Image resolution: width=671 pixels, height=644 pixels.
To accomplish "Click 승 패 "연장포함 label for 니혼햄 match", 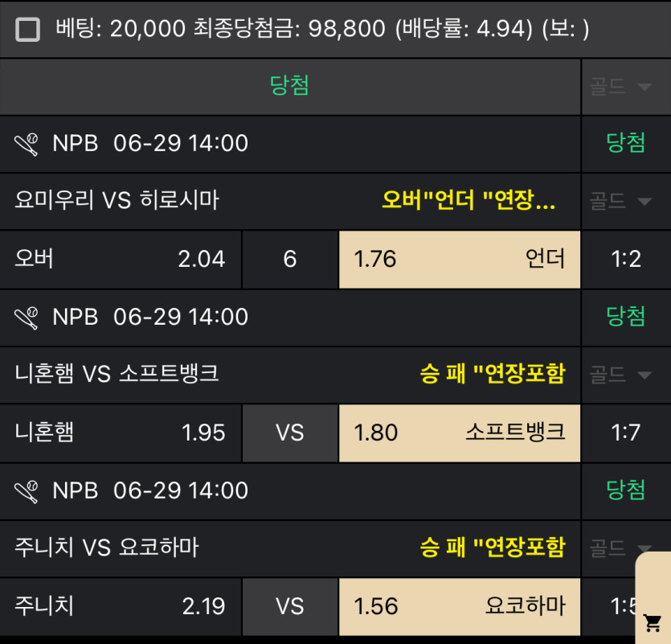I will pyautogui.click(x=492, y=375).
